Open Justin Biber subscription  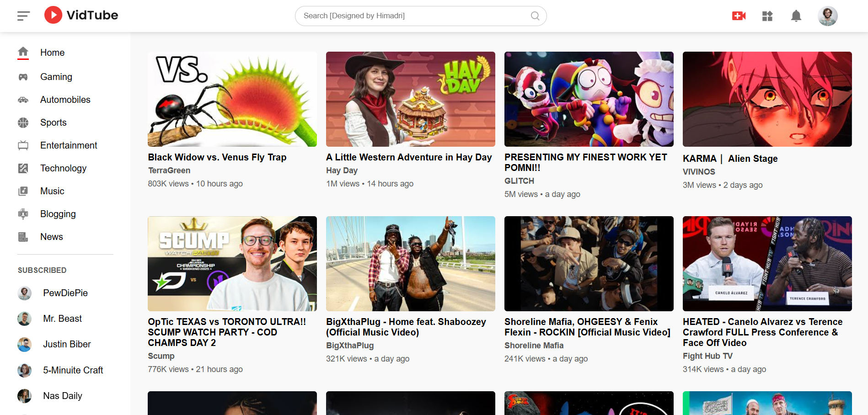click(67, 344)
